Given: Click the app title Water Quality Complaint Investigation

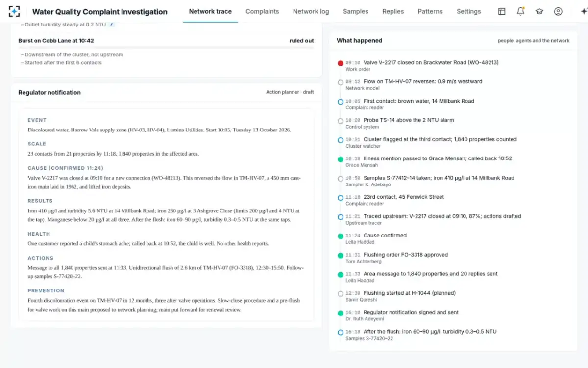Looking at the screenshot, I should pyautogui.click(x=100, y=12).
